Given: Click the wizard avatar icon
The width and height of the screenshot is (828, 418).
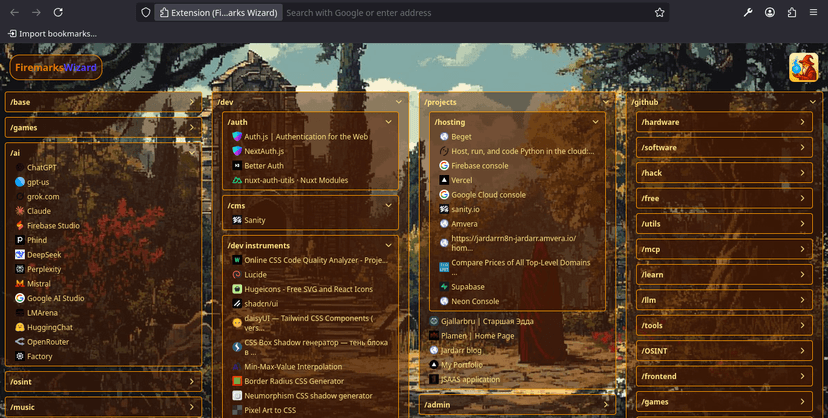Looking at the screenshot, I should click(x=803, y=67).
